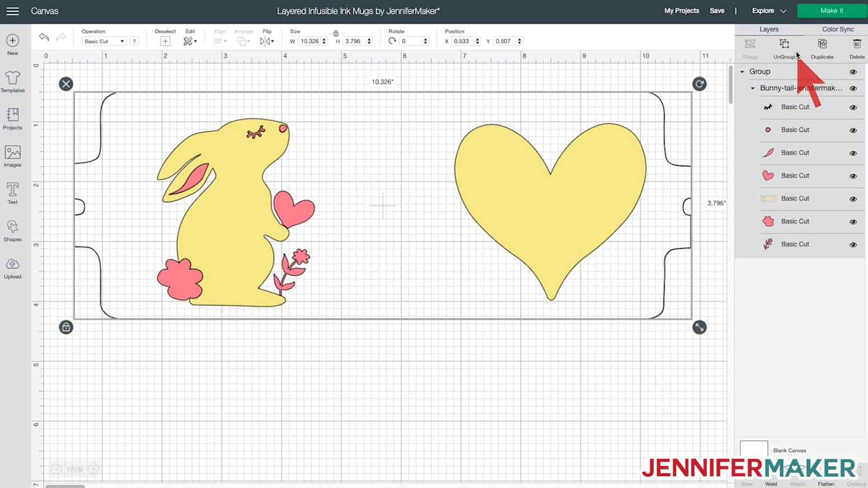Zoom in the canvas with plus
Screen dimensions: 868x488
(x=94, y=470)
